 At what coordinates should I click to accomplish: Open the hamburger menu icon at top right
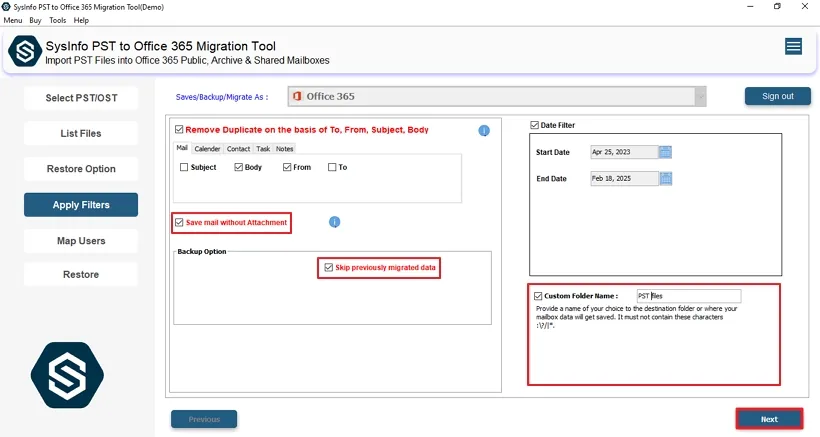[x=793, y=47]
